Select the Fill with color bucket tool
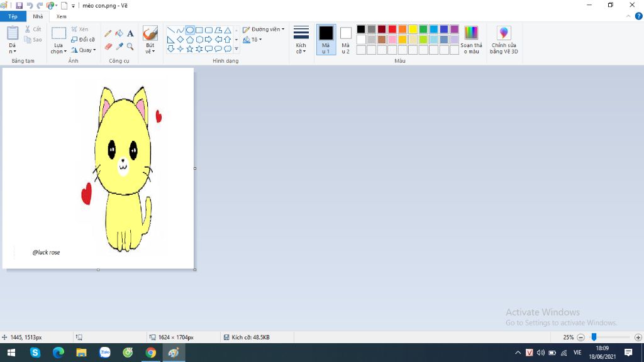 click(x=119, y=34)
